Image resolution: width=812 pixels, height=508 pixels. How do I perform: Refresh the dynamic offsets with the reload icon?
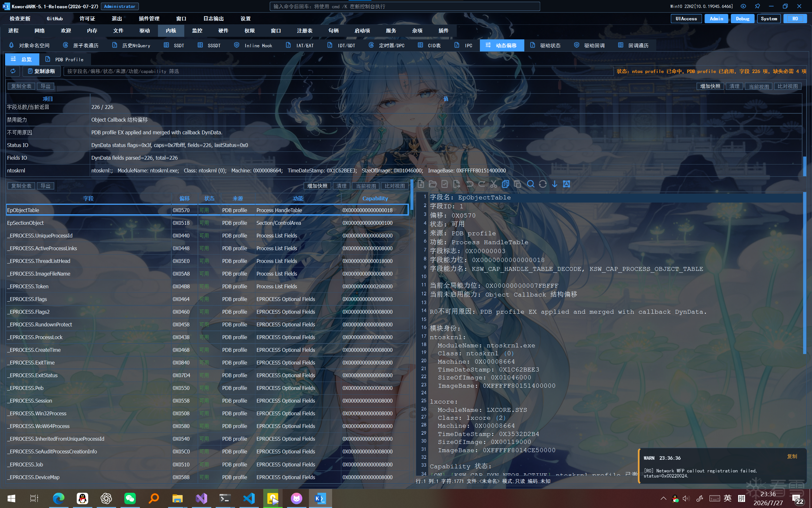[x=13, y=71]
